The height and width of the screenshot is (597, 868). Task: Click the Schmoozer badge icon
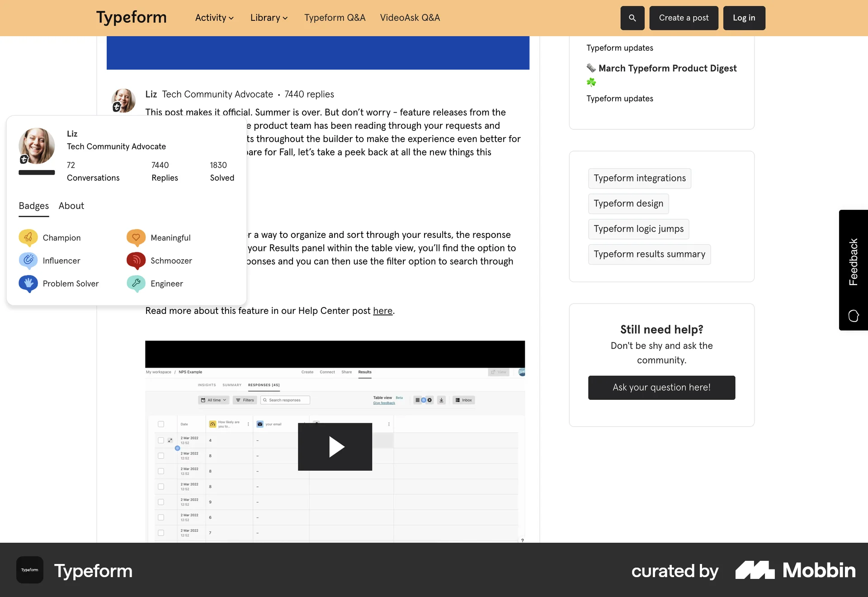click(x=136, y=261)
